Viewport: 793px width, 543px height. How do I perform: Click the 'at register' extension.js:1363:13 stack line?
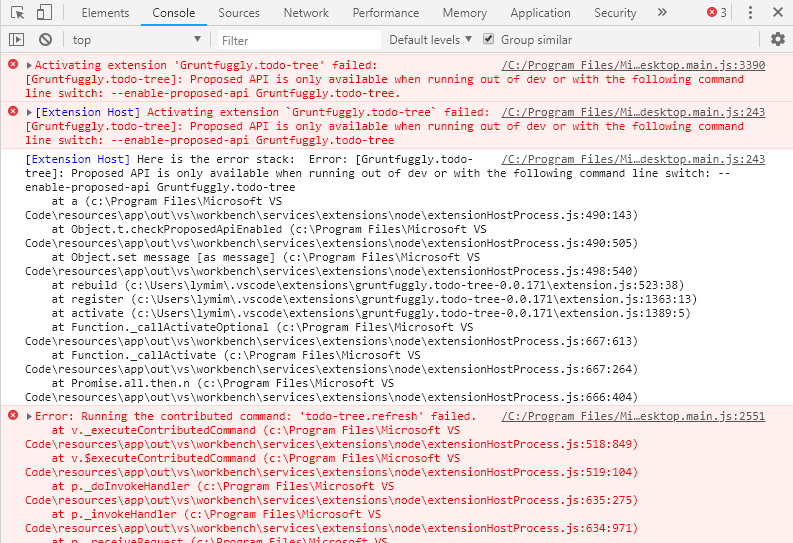[x=374, y=299]
